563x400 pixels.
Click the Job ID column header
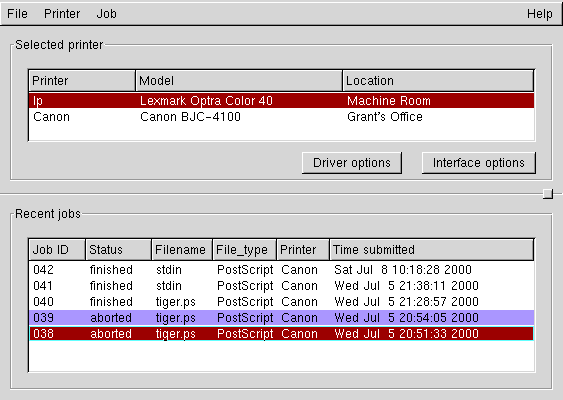[57, 250]
